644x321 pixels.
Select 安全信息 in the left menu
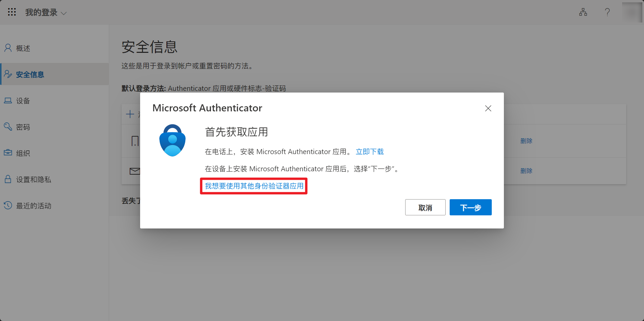click(x=30, y=74)
